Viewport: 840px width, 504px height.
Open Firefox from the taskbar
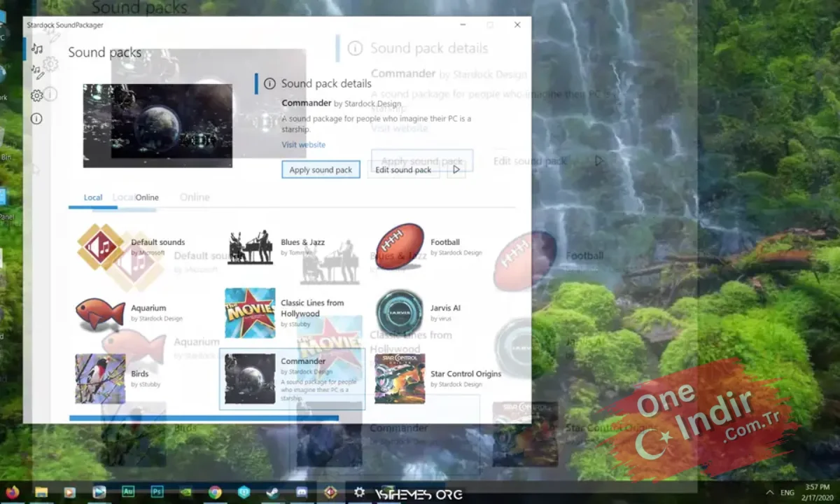pyautogui.click(x=13, y=492)
